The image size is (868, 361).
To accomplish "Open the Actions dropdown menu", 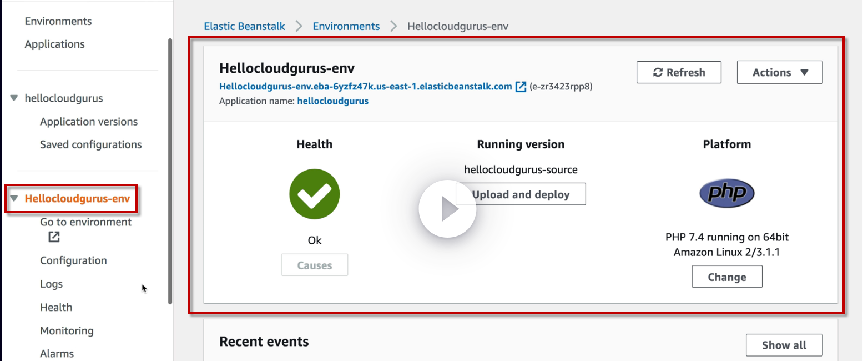I will (780, 72).
